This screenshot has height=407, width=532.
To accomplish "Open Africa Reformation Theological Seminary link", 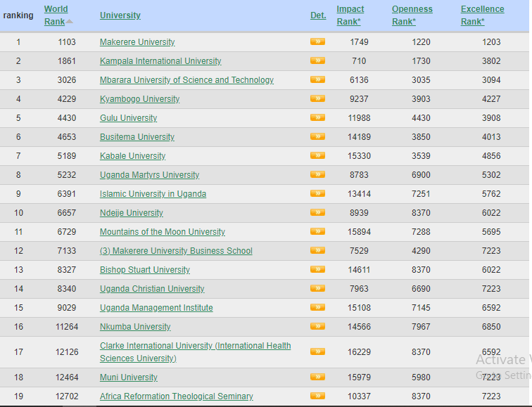I will point(177,396).
